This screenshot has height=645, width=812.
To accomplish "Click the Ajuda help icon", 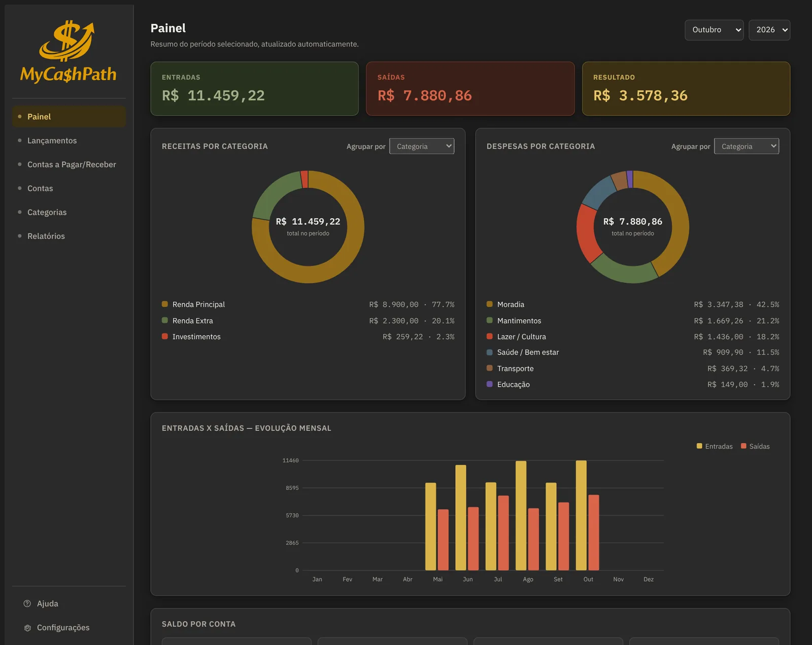I will (27, 603).
